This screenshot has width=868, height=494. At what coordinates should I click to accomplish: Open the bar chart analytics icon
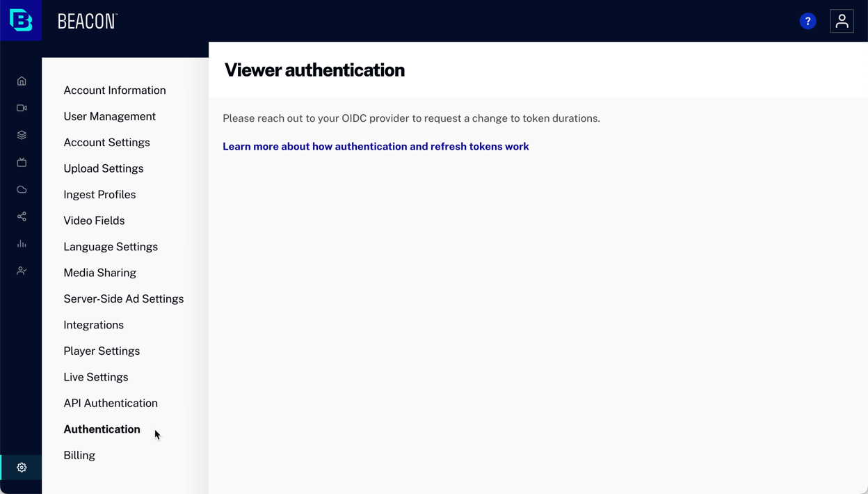pyautogui.click(x=22, y=244)
